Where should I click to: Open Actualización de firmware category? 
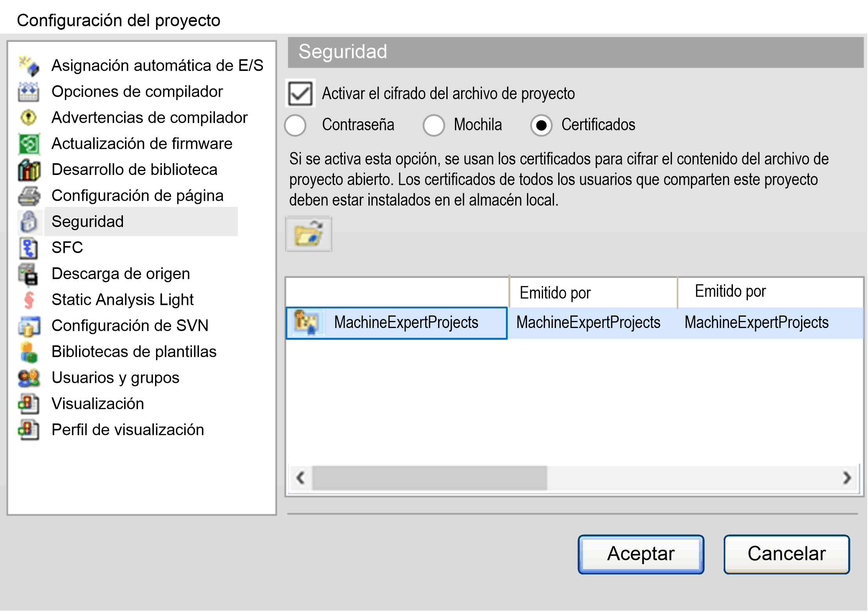click(142, 144)
